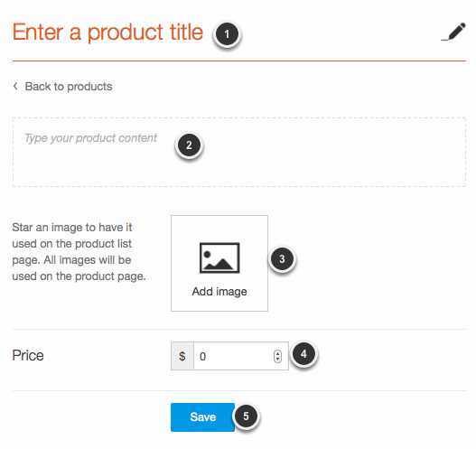The height and width of the screenshot is (449, 476).
Task: Click the numbered badge 3 beside image tile
Action: tap(282, 259)
